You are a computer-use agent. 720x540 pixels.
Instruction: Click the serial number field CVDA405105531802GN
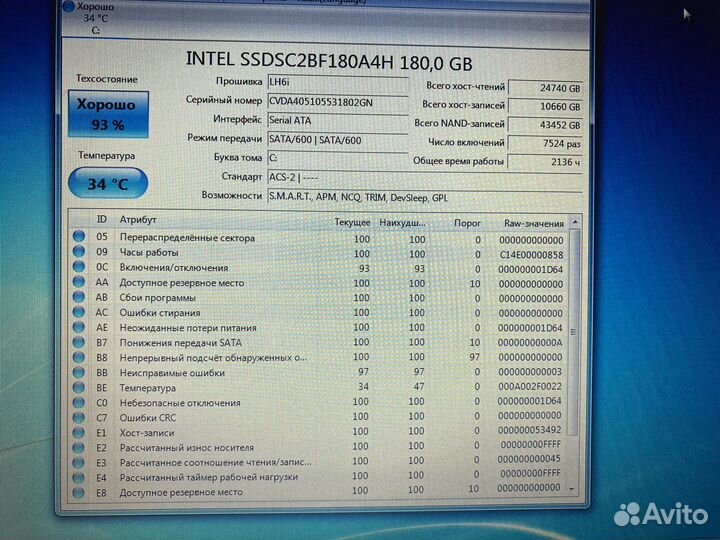(x=338, y=102)
